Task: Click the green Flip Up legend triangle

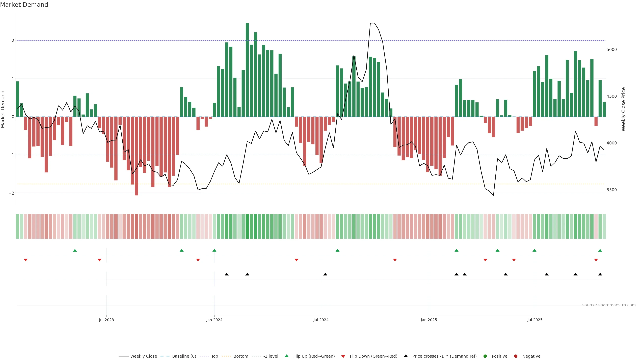Action: 286,356
